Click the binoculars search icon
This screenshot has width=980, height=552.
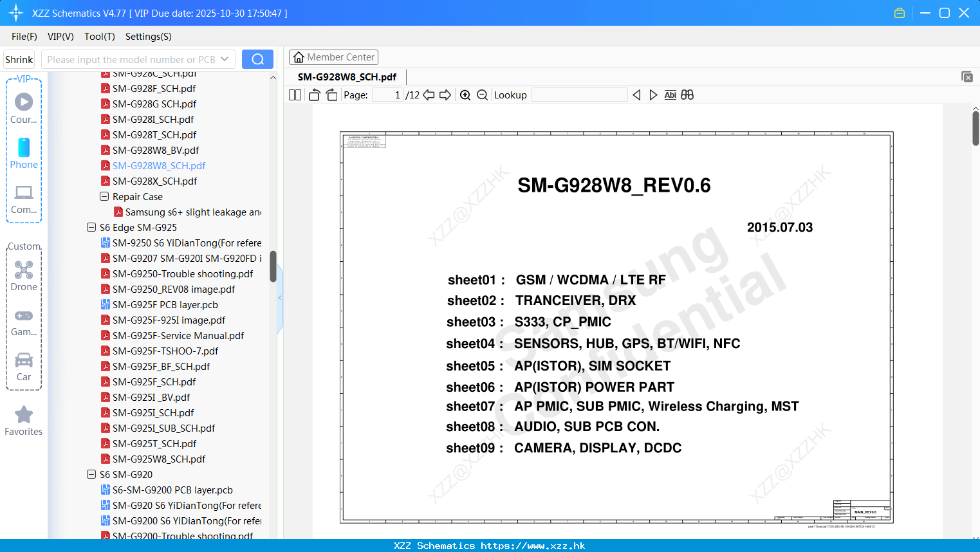pyautogui.click(x=687, y=95)
